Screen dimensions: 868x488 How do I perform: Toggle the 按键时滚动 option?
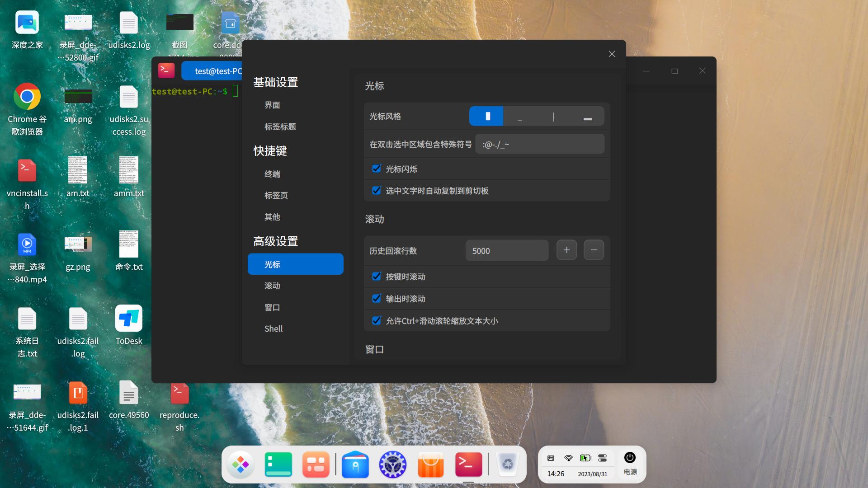coord(376,276)
